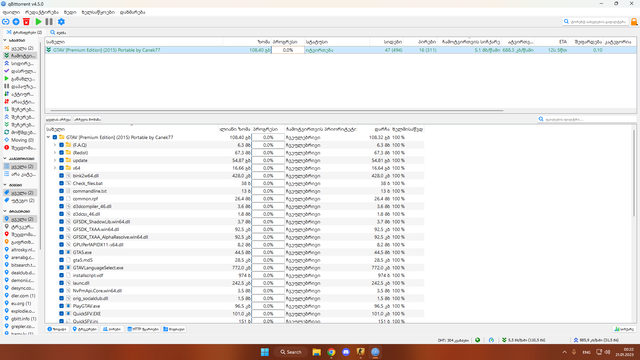Select the Paused status filter in sidebar
This screenshot has height=360, width=640.
[x=20, y=86]
